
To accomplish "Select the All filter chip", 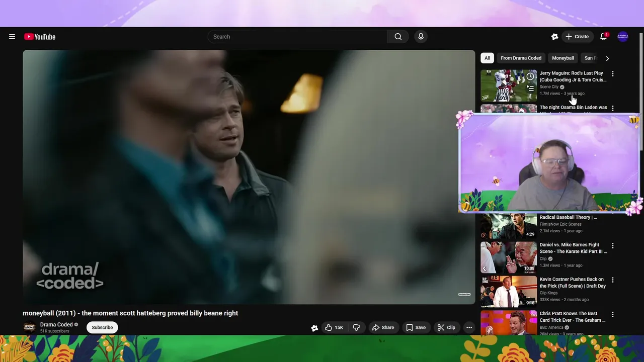I will pyautogui.click(x=487, y=58).
